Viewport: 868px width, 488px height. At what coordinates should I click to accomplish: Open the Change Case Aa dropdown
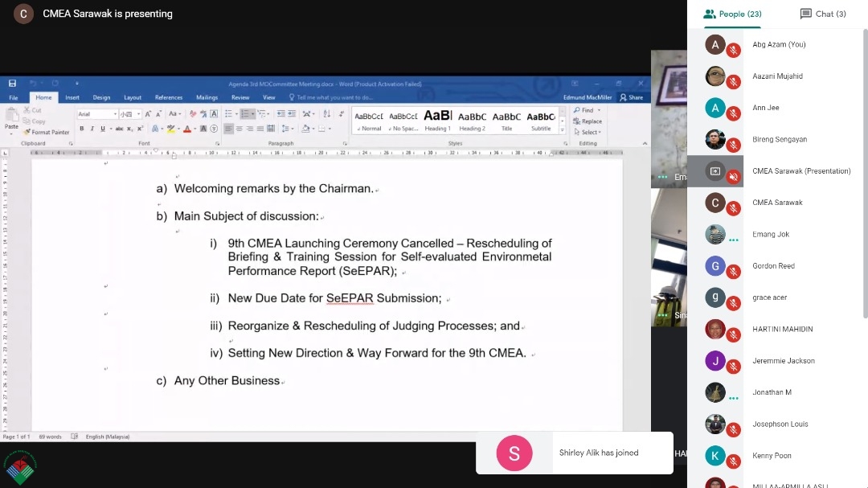(175, 114)
